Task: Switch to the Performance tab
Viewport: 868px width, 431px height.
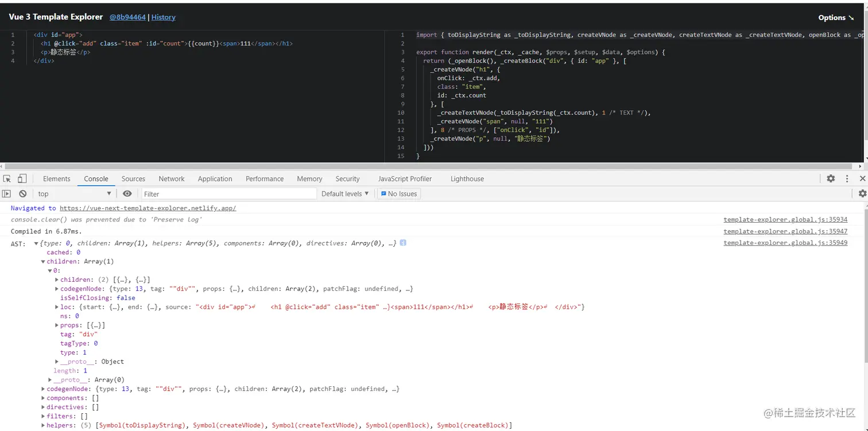Action: pos(265,179)
